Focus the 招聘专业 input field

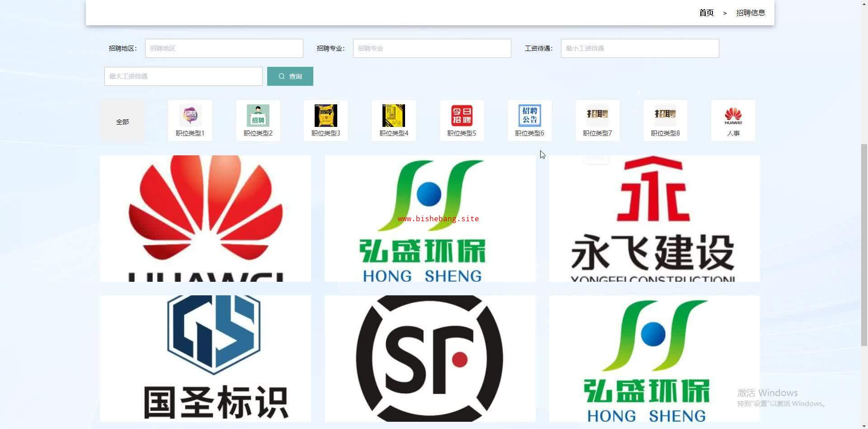coord(432,48)
